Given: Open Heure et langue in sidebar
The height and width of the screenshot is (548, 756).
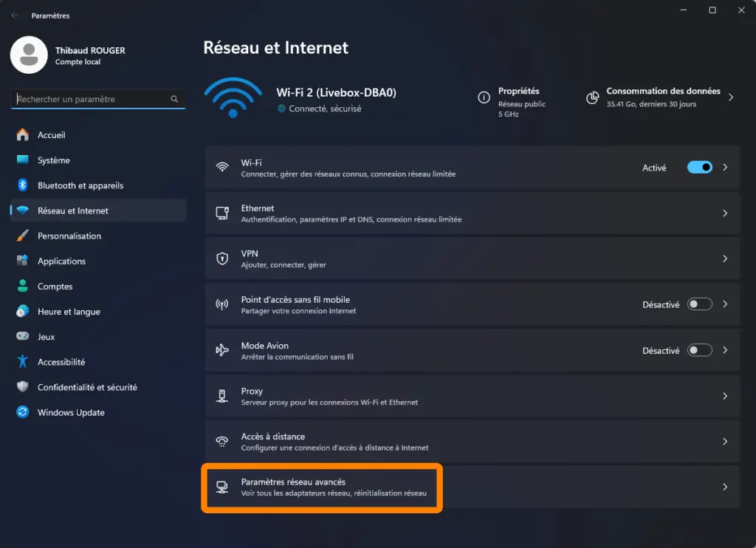Looking at the screenshot, I should point(98,311).
